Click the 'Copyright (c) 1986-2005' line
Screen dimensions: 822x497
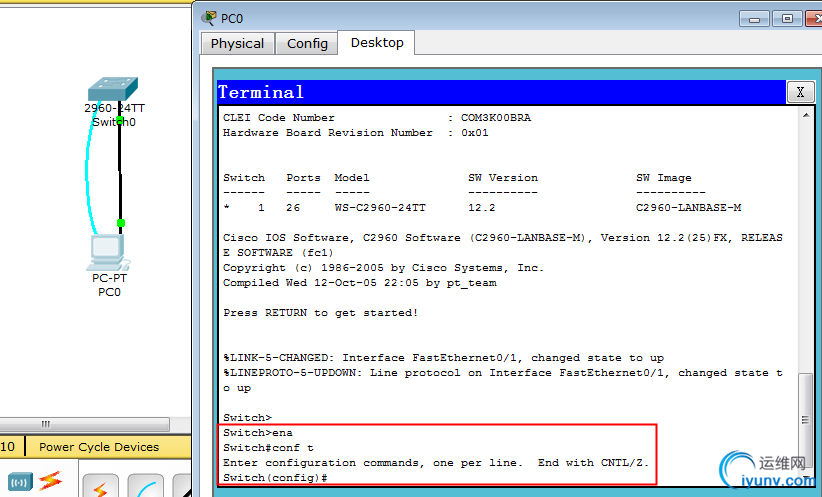(383, 268)
